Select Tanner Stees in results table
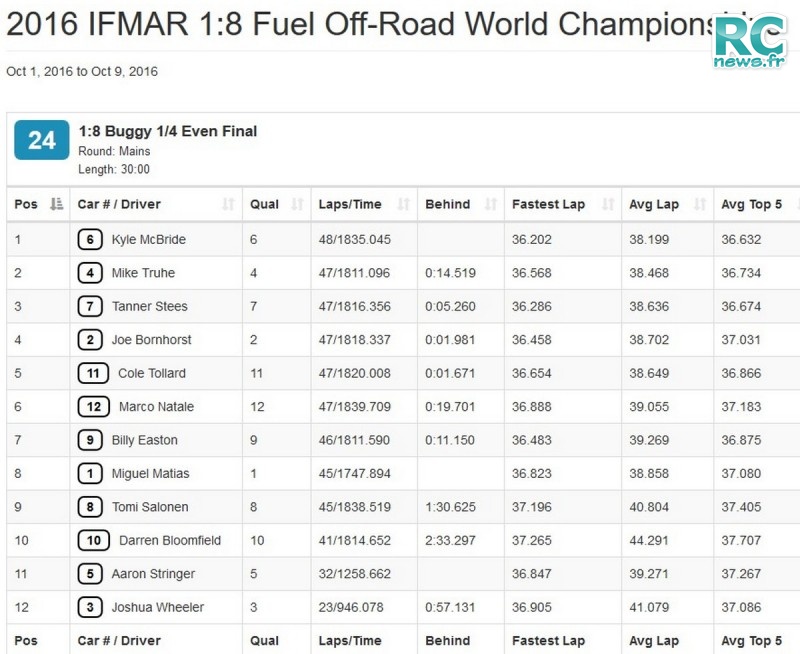Screen dimensions: 800x654 [x=149, y=306]
